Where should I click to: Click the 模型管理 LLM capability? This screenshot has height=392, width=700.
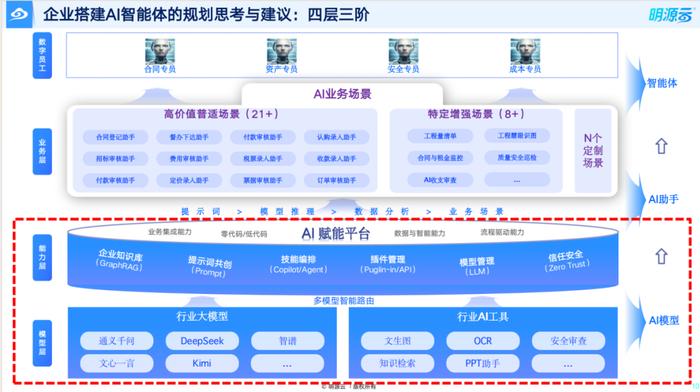tap(477, 266)
